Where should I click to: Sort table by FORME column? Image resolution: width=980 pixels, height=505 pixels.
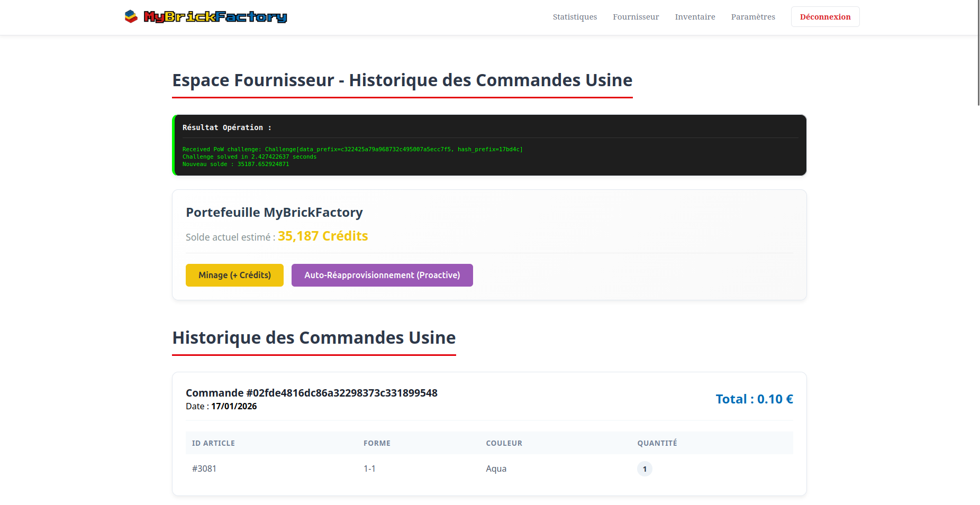pos(377,443)
